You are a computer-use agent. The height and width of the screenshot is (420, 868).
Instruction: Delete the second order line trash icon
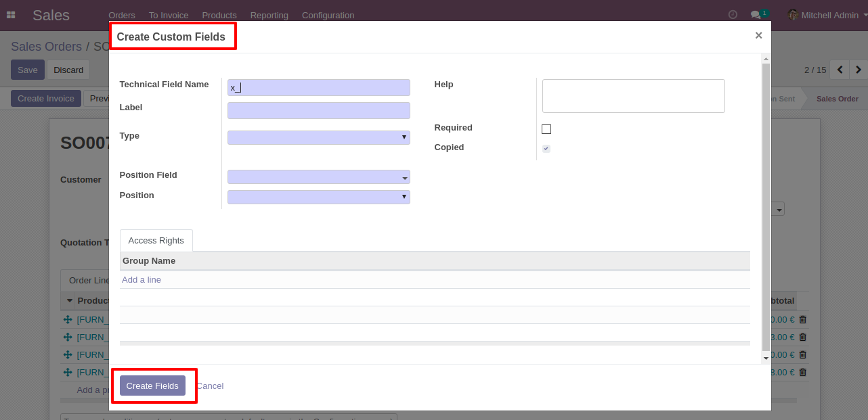click(x=803, y=337)
